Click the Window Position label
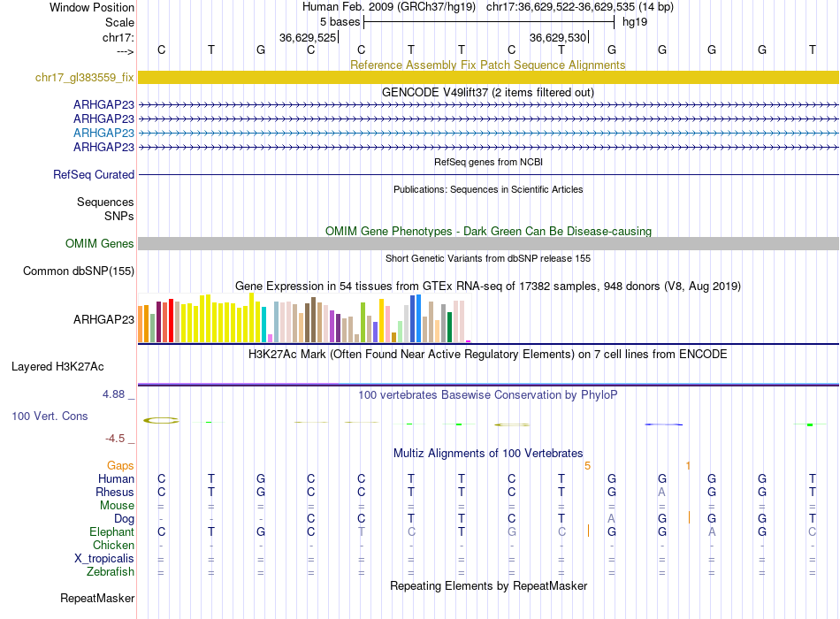Viewport: 840px width, 619px height. pos(92,7)
